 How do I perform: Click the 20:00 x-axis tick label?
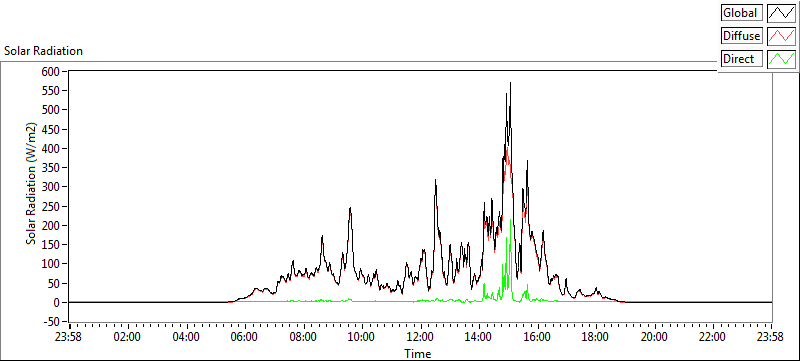pyautogui.click(x=654, y=337)
